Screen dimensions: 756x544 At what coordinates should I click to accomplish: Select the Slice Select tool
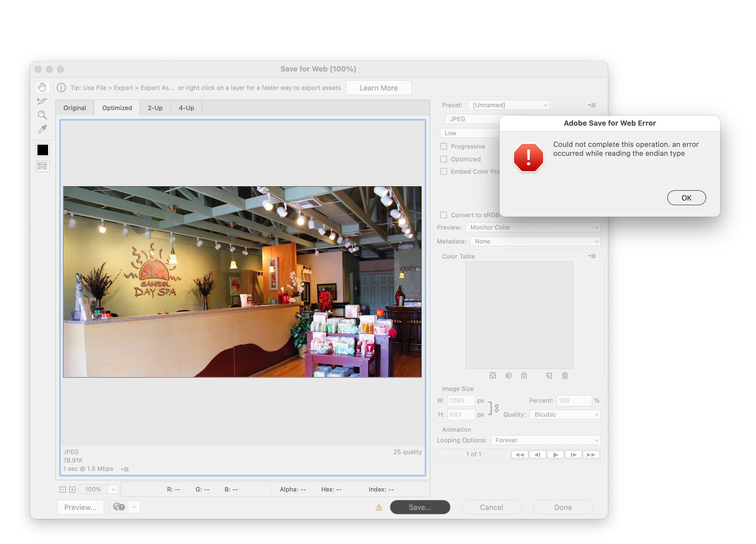tap(42, 101)
